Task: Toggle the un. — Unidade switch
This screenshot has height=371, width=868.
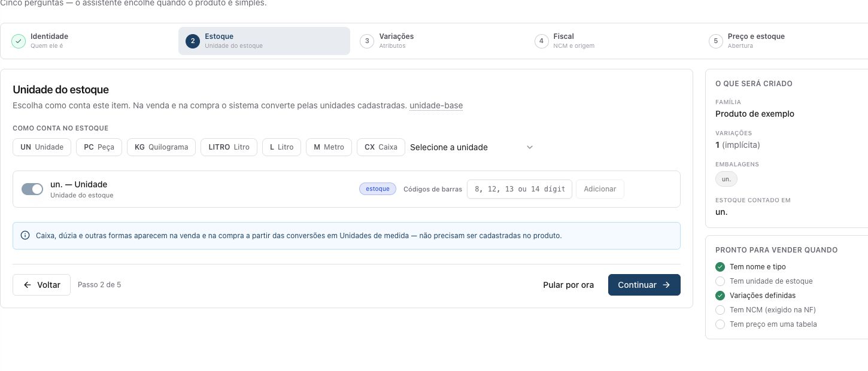Action: [x=32, y=189]
